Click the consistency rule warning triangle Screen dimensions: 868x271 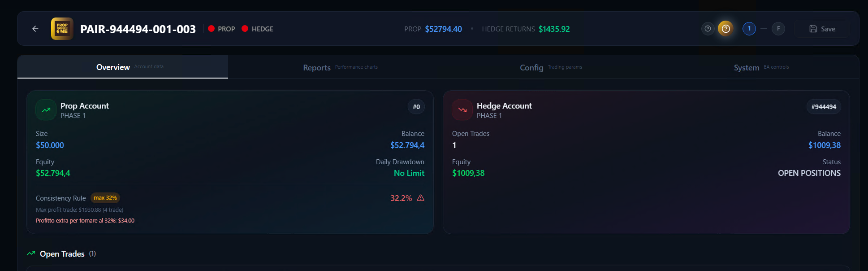420,198
